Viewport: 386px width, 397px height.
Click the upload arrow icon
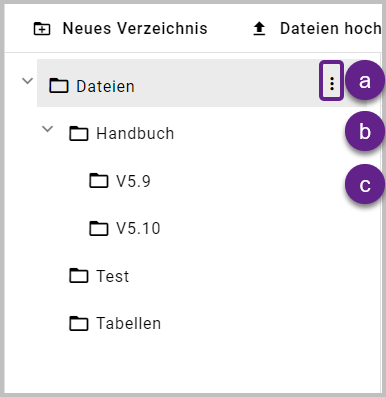[x=259, y=29]
